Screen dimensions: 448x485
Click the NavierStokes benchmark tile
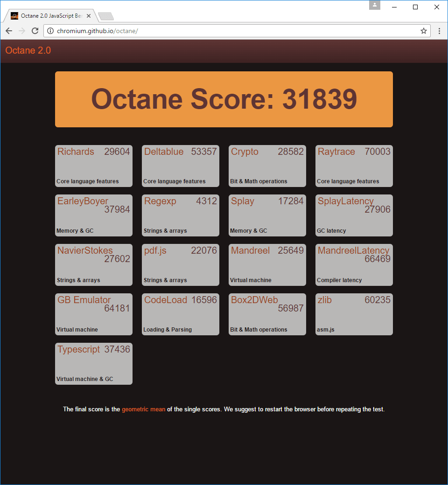[94, 265]
